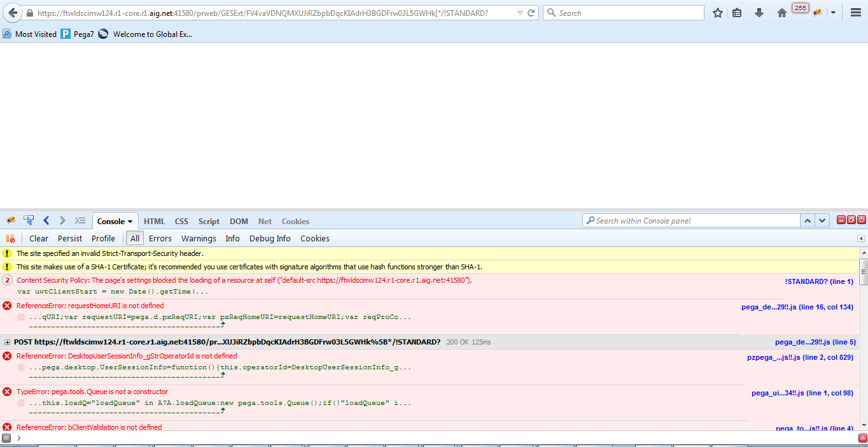
Task: Reload the page with the refresh icon
Action: pos(532,13)
